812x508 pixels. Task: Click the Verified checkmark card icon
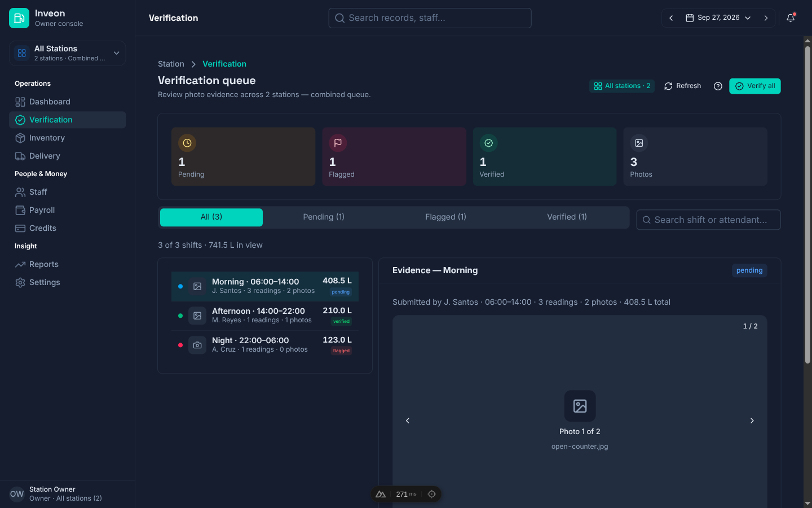coord(489,143)
